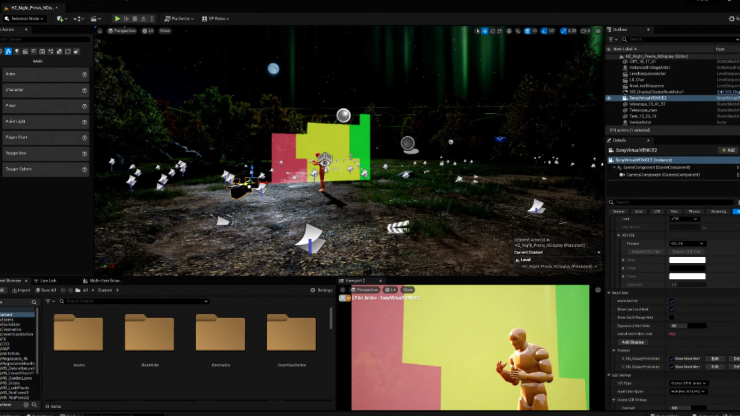Screen dimensions: 740x416
Task: Open the Selection Mode dropdown
Action: pos(24,18)
